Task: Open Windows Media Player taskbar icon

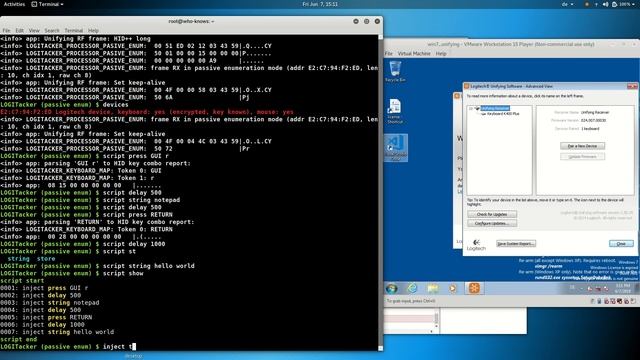Action: pyautogui.click(x=453, y=289)
